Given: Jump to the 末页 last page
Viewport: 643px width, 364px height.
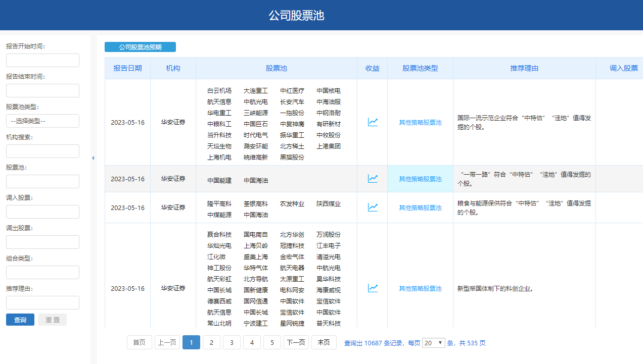Looking at the screenshot, I should [x=324, y=342].
